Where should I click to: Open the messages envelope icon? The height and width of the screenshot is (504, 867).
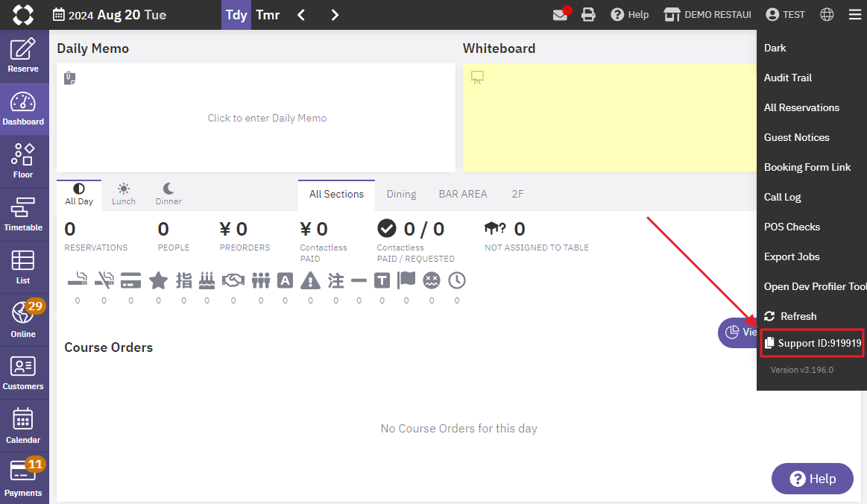pyautogui.click(x=560, y=15)
